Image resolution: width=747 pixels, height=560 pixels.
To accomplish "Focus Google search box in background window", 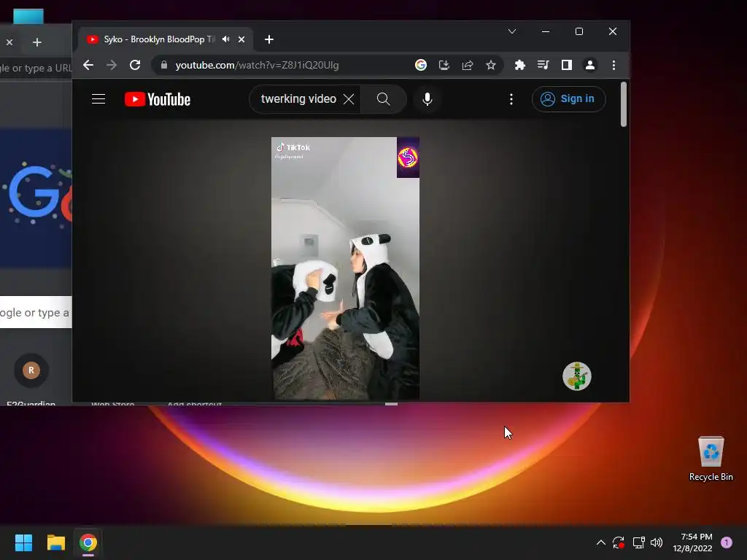I will tap(36, 312).
